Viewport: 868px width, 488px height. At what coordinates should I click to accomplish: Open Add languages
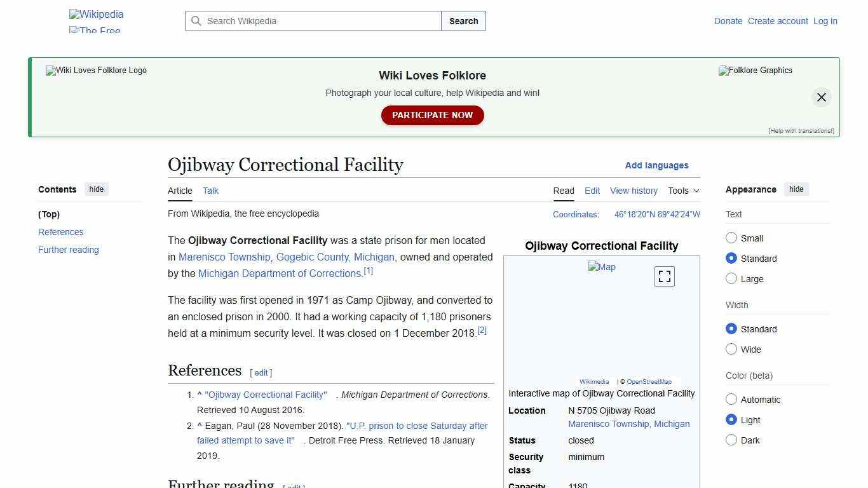click(x=656, y=165)
